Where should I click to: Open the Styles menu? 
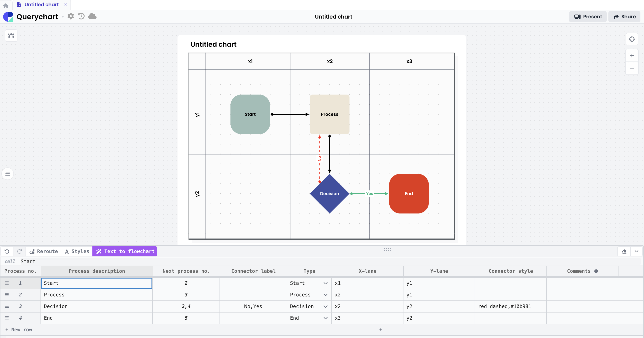click(x=77, y=251)
